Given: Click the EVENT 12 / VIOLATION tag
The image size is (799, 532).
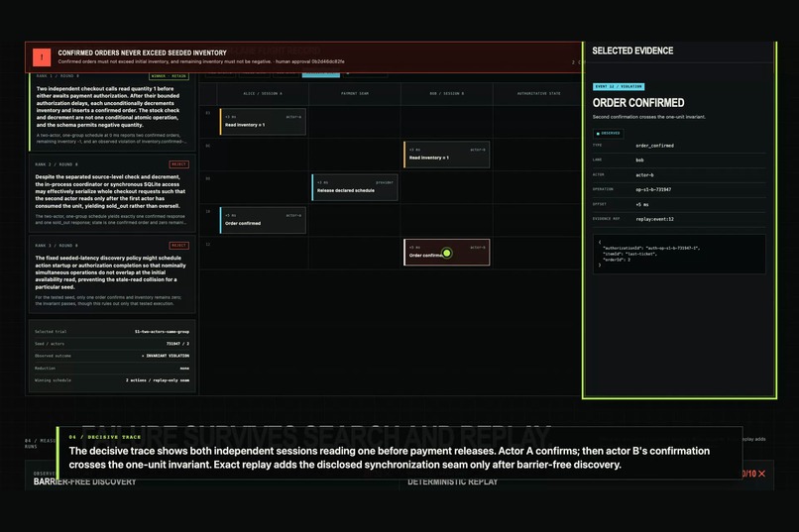Looking at the screenshot, I should pyautogui.click(x=619, y=86).
